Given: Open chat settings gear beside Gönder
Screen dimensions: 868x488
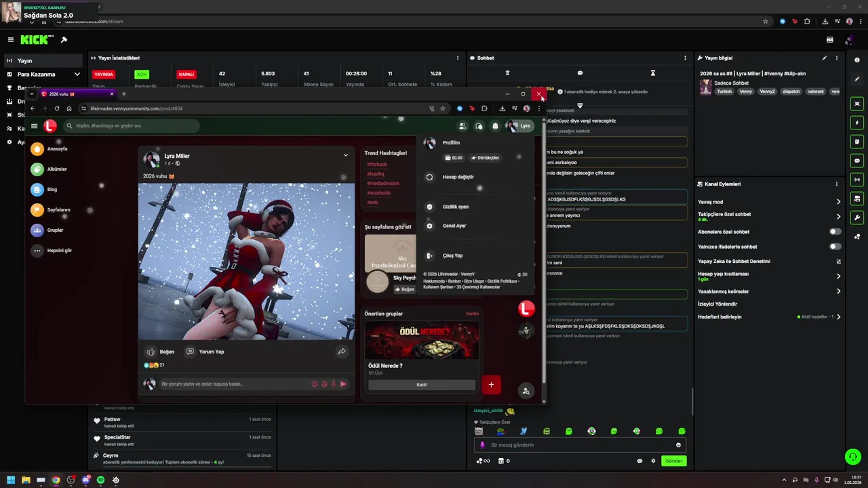Looking at the screenshot, I should tap(653, 461).
